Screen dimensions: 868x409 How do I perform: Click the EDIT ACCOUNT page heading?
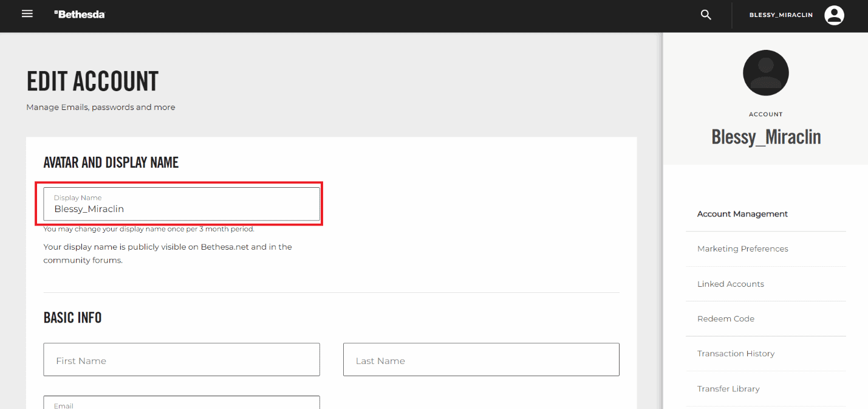pos(92,80)
